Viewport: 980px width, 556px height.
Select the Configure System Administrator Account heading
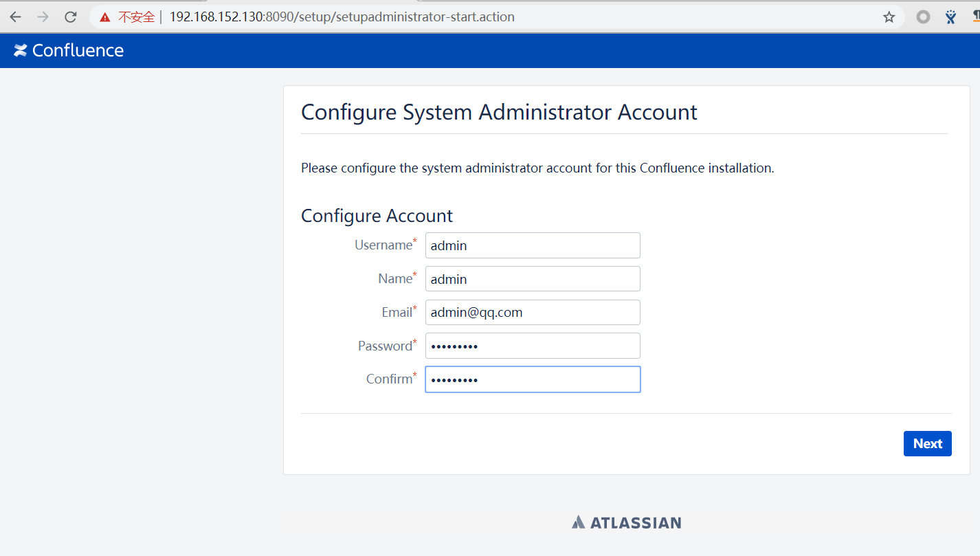(499, 112)
